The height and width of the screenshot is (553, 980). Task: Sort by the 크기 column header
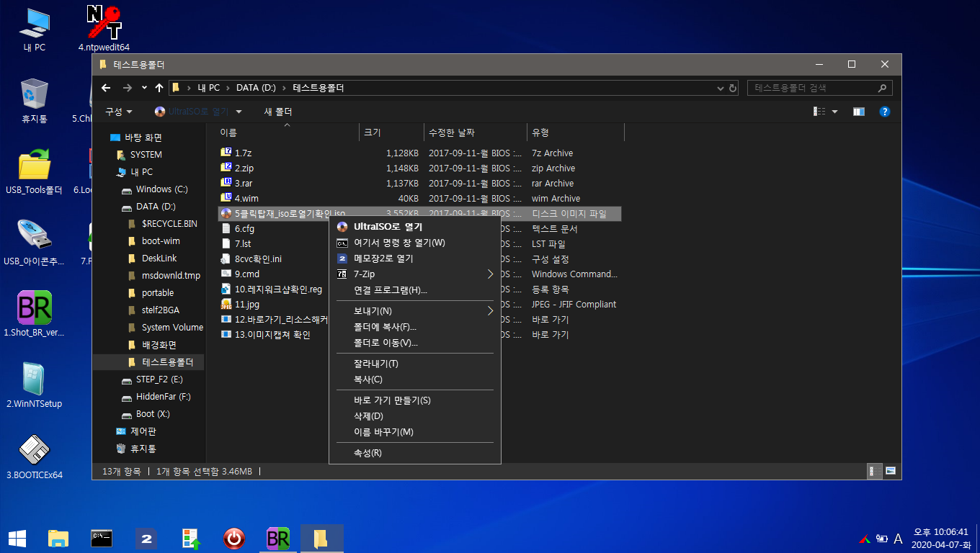tap(391, 132)
